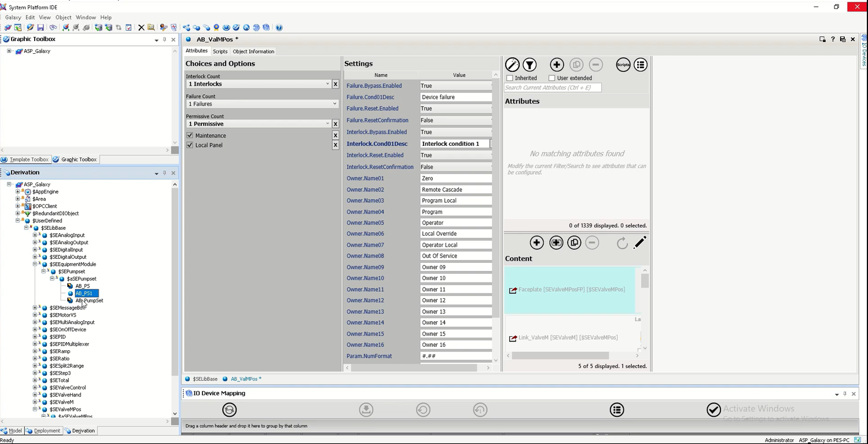Click Content list horizontal scrollbar
This screenshot has height=444, width=868.
pos(560,355)
